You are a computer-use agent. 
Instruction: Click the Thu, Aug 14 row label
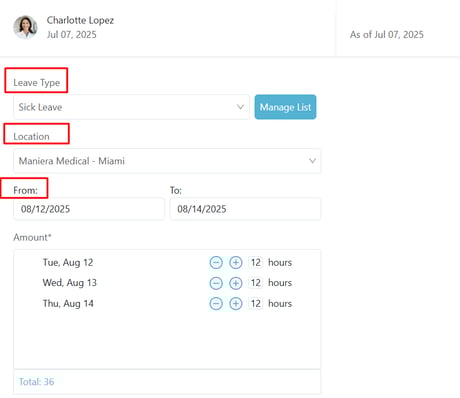[x=68, y=304]
